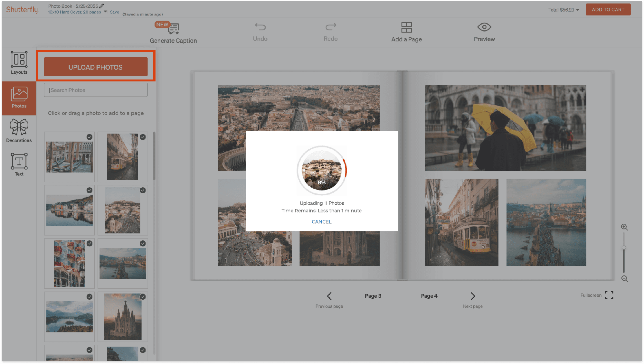Go to the next page arrow

[473, 296]
